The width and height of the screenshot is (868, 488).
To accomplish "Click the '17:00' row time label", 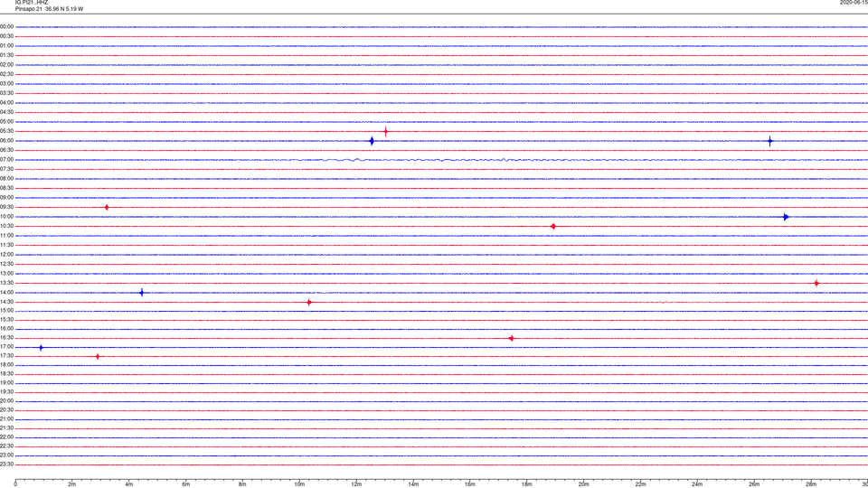I will click(x=6, y=347).
